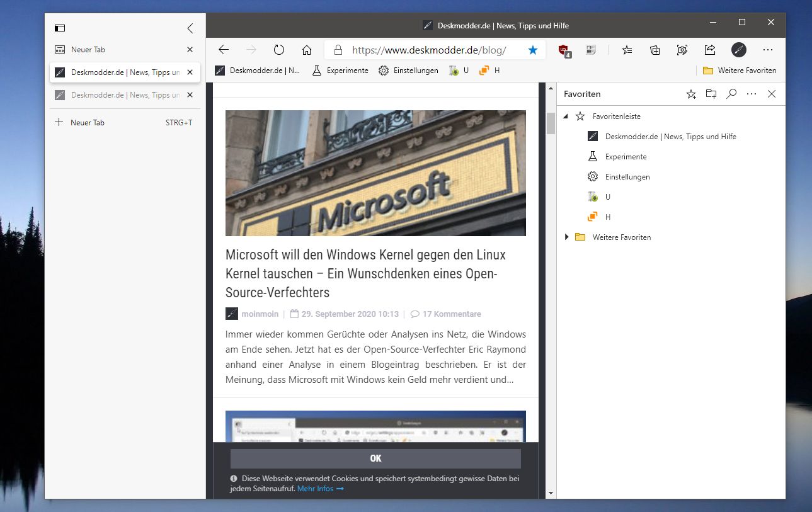Expand Weitere Favoriten tree node
Image resolution: width=812 pixels, height=512 pixels.
[566, 237]
